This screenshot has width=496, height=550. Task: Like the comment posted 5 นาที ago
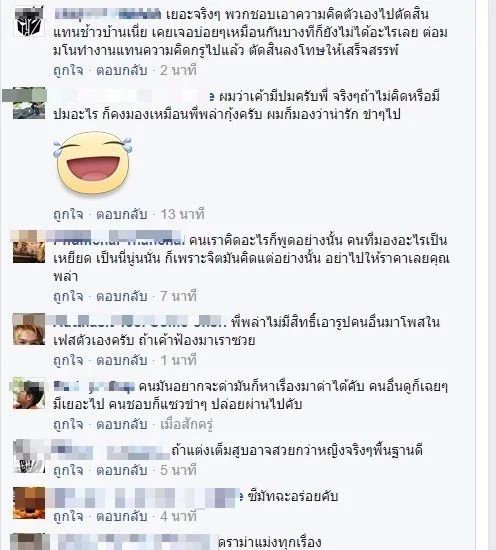tap(68, 470)
